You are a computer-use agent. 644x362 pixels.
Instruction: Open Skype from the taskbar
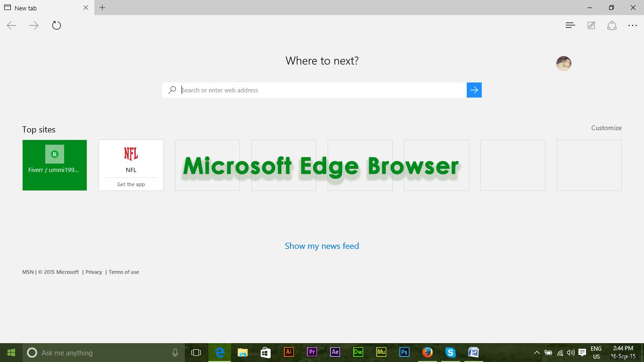pyautogui.click(x=450, y=352)
